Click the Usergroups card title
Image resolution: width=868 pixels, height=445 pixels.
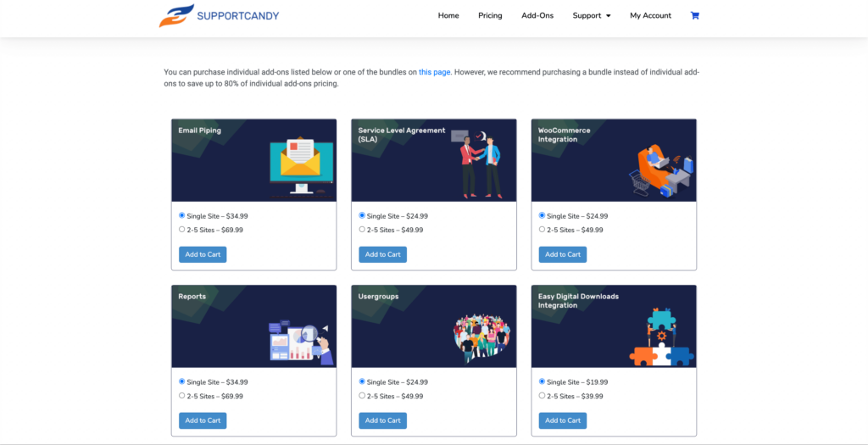[x=378, y=297]
